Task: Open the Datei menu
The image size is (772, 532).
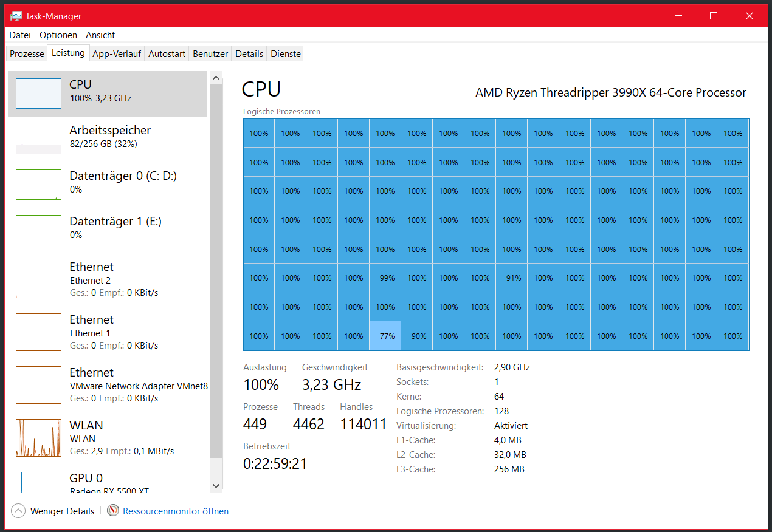Action: coord(20,35)
